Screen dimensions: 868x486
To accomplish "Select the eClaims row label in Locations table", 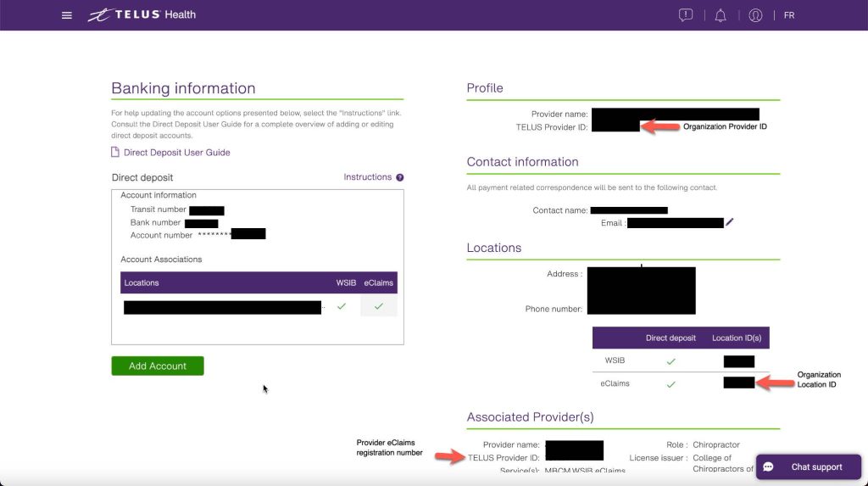I will tap(615, 383).
